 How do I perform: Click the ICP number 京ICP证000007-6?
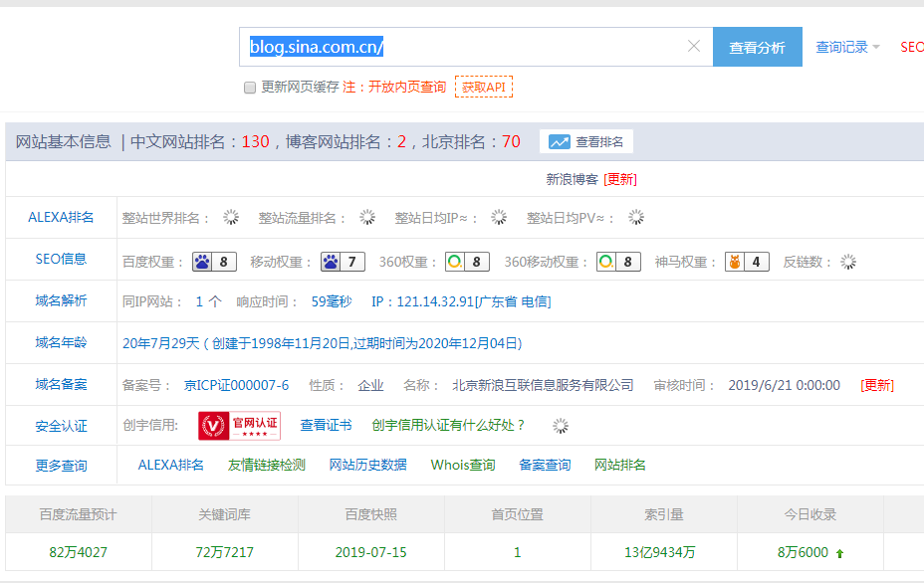coord(236,385)
